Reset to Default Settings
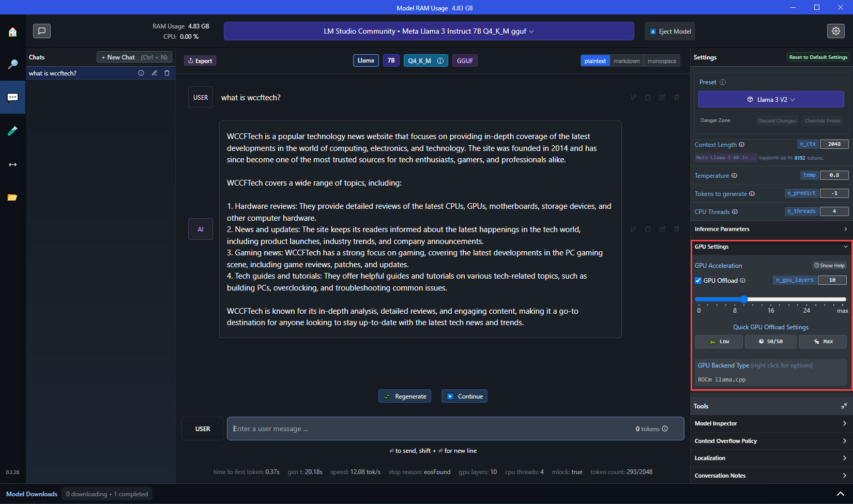The height and width of the screenshot is (504, 853). [818, 57]
